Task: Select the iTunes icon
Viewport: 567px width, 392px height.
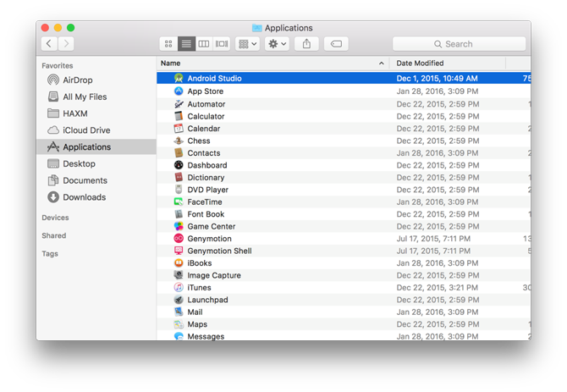Action: [179, 288]
